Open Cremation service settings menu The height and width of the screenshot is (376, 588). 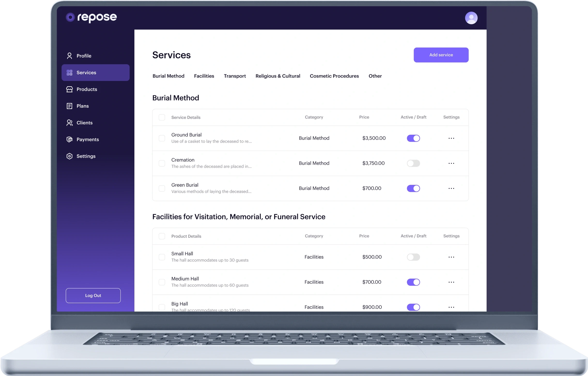451,163
